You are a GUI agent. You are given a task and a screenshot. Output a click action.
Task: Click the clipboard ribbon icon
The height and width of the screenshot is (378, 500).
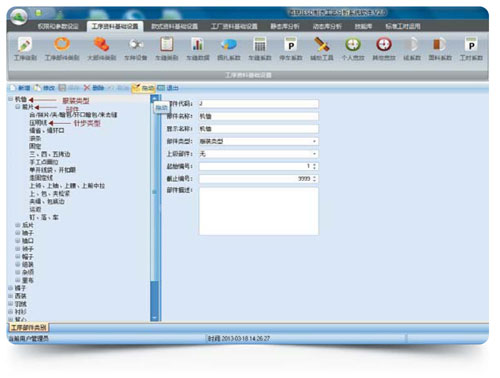167,44
